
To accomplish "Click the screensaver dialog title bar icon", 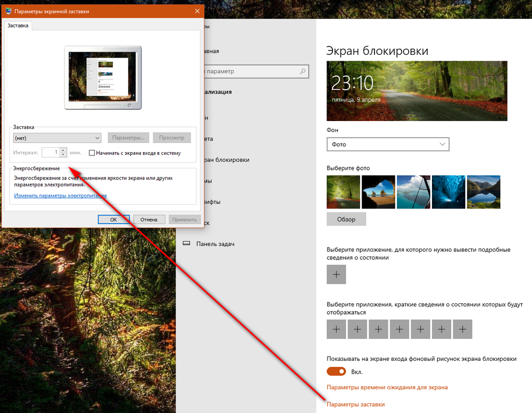I will coord(8,11).
